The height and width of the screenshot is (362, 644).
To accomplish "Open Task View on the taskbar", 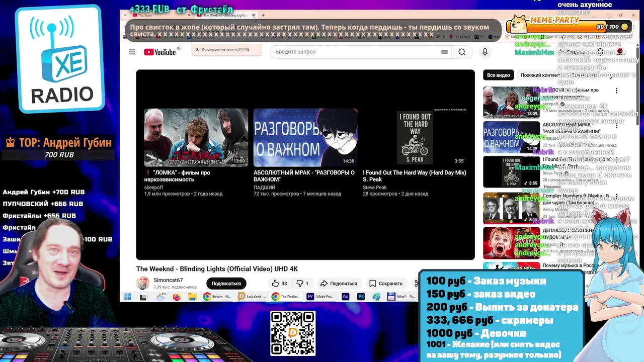I will pyautogui.click(x=143, y=297).
